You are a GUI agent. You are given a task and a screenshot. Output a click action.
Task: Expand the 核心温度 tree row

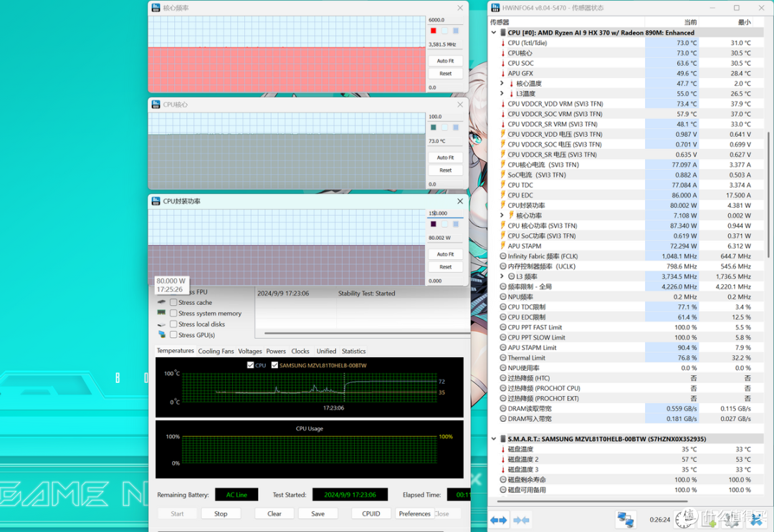tap(502, 83)
